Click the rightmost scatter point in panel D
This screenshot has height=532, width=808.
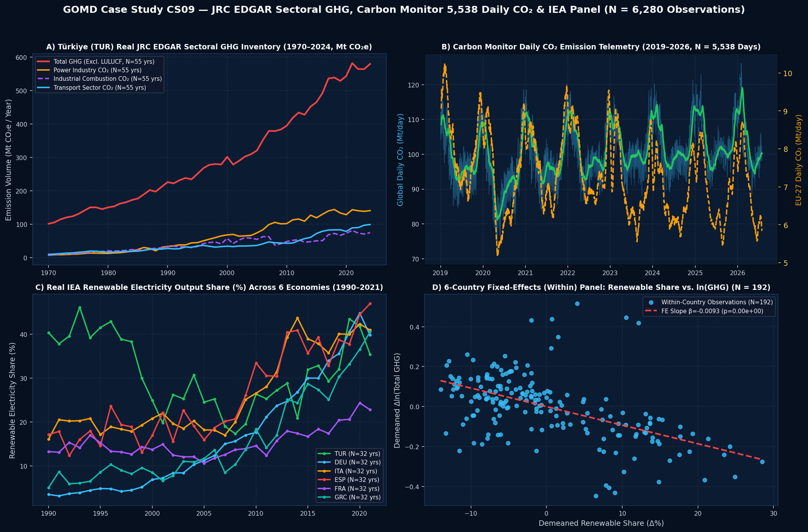click(762, 462)
